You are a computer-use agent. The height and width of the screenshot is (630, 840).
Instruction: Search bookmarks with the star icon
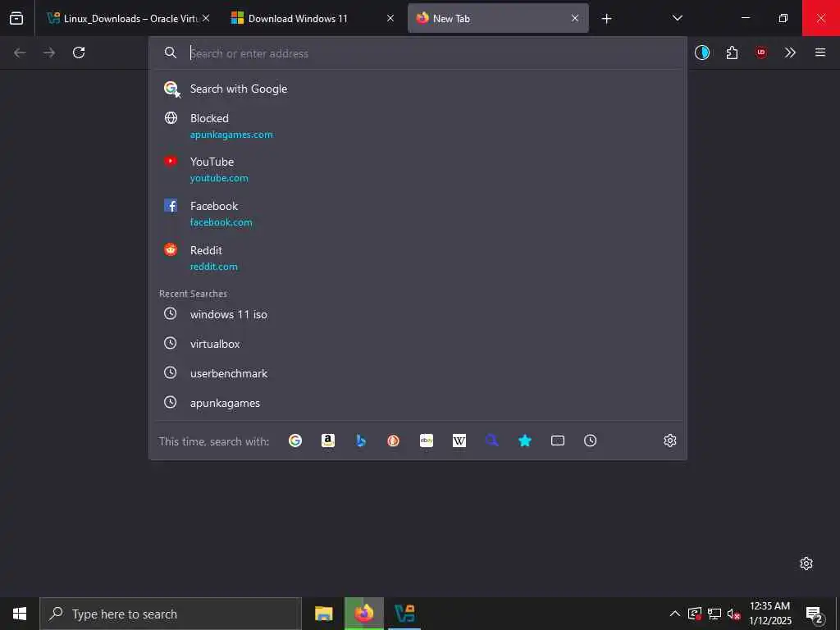click(x=525, y=441)
